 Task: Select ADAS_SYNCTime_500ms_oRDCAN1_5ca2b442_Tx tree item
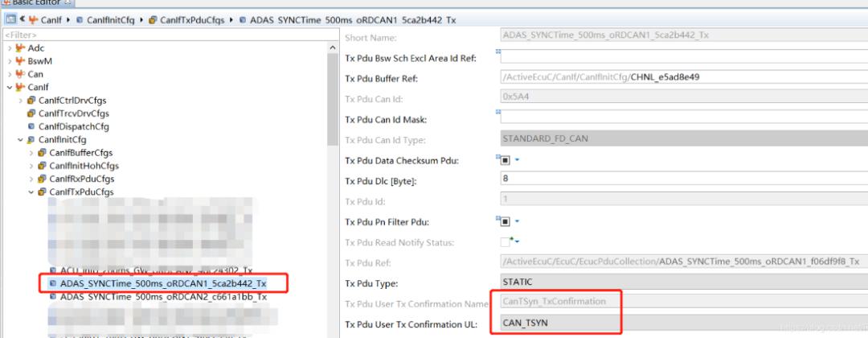pyautogui.click(x=163, y=284)
